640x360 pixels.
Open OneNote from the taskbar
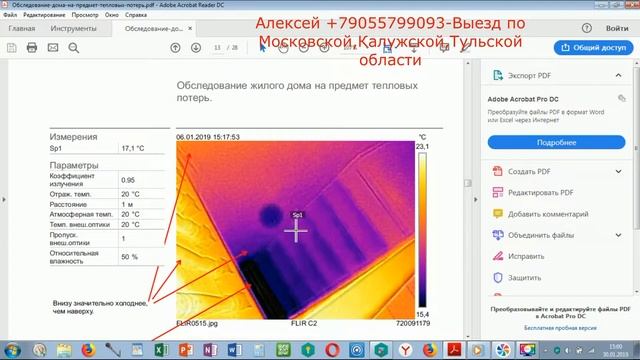(x=210, y=350)
